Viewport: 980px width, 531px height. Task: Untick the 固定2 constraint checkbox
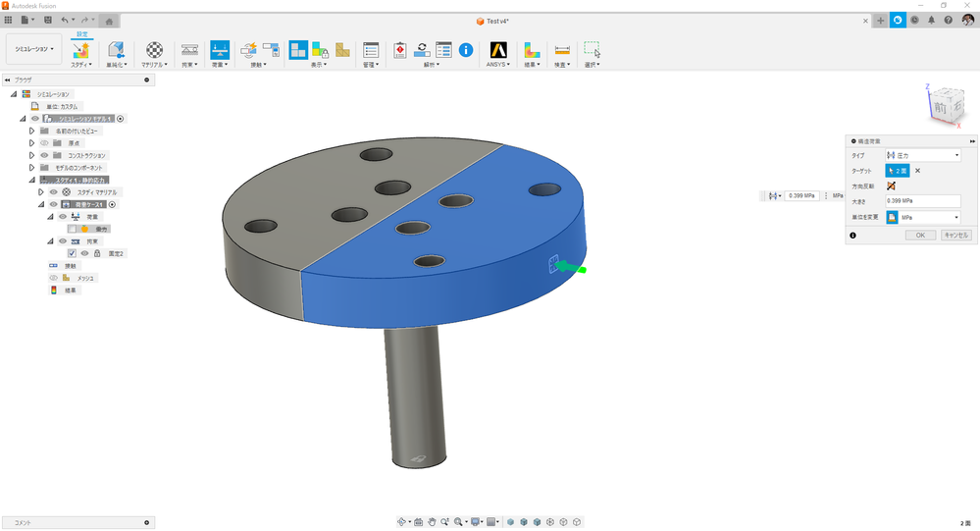(72, 253)
